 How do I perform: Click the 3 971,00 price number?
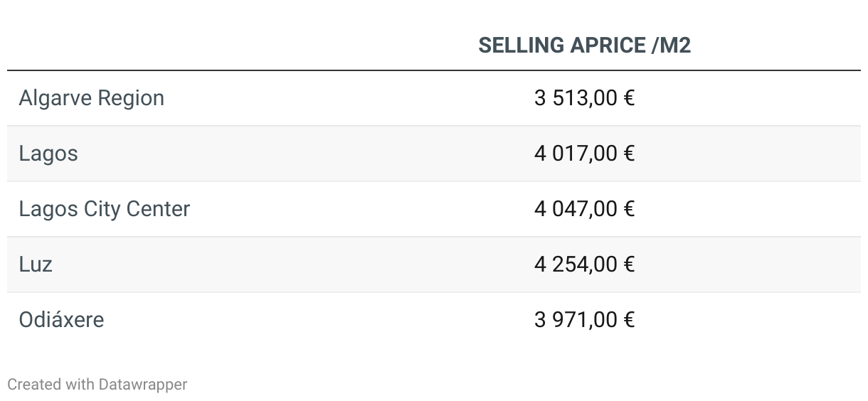click(x=576, y=320)
